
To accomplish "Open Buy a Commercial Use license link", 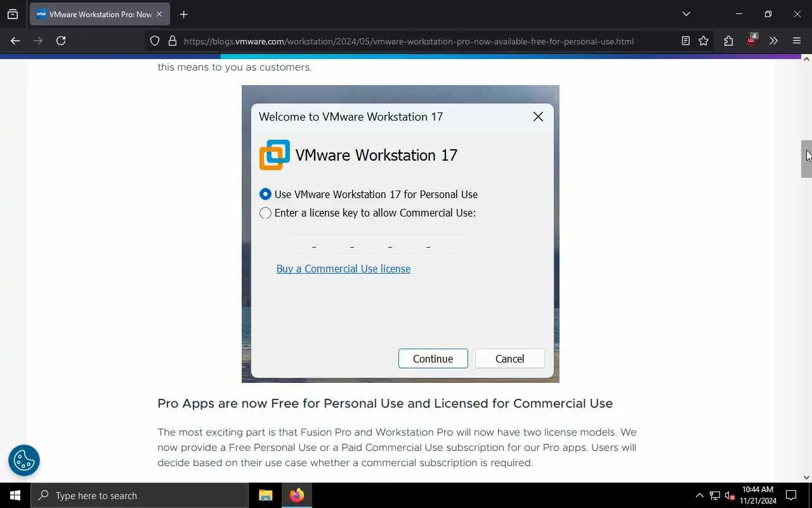I will pos(343,269).
